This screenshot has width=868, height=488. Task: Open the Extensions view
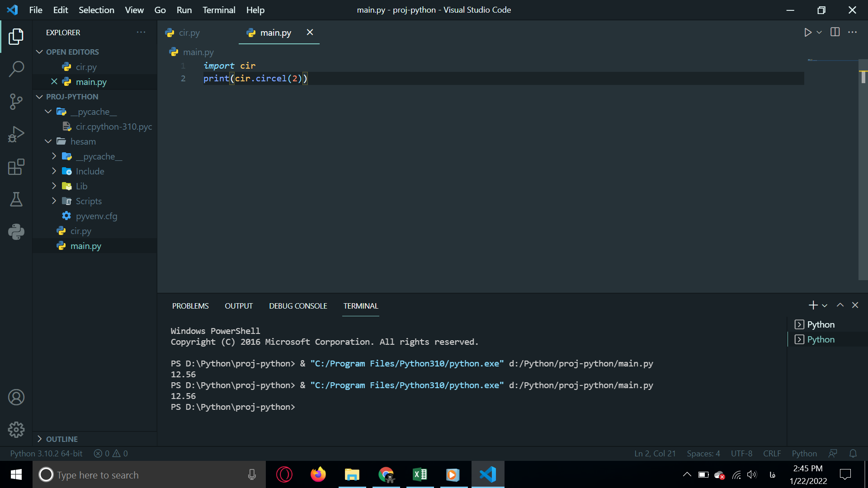(x=16, y=167)
